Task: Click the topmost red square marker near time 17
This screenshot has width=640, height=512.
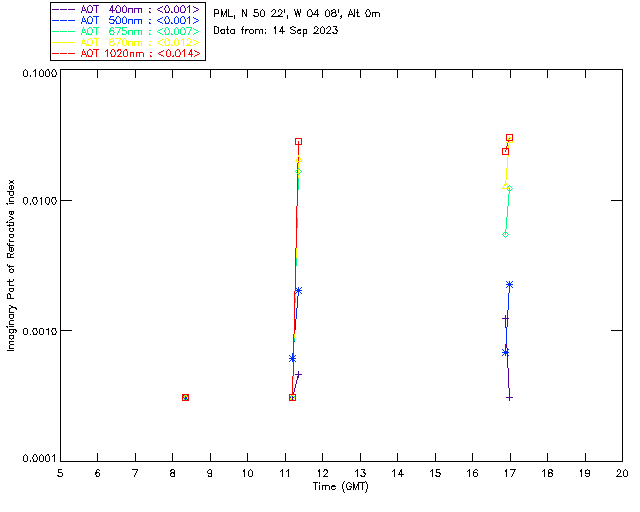Action: pyautogui.click(x=509, y=138)
